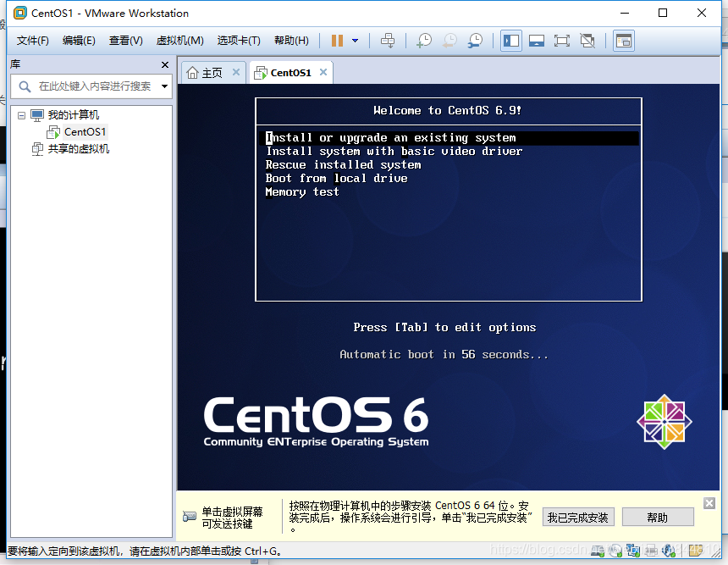Open the 文件(F) menu
The height and width of the screenshot is (565, 728).
click(x=32, y=41)
